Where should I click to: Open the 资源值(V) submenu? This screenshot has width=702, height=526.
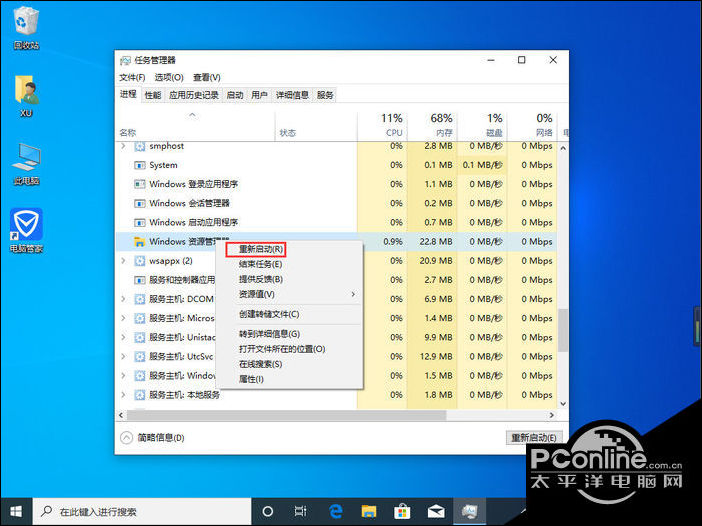click(289, 295)
